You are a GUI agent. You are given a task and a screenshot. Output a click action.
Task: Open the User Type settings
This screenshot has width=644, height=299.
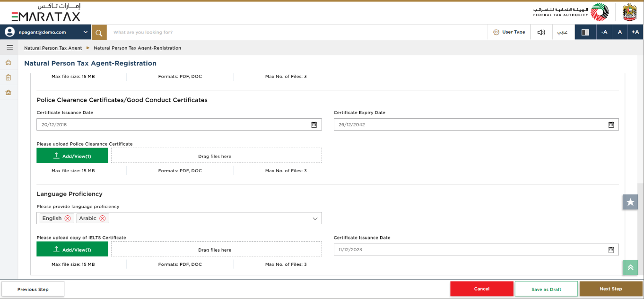(509, 32)
